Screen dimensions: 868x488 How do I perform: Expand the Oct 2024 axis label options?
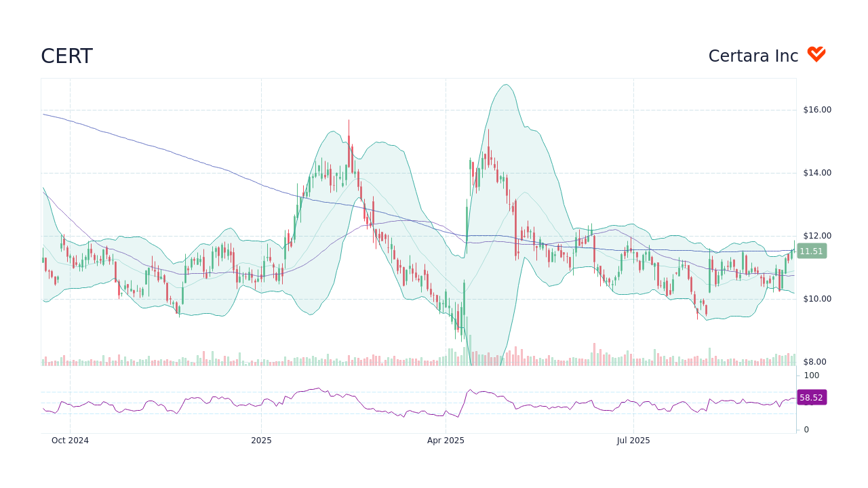pyautogui.click(x=70, y=440)
